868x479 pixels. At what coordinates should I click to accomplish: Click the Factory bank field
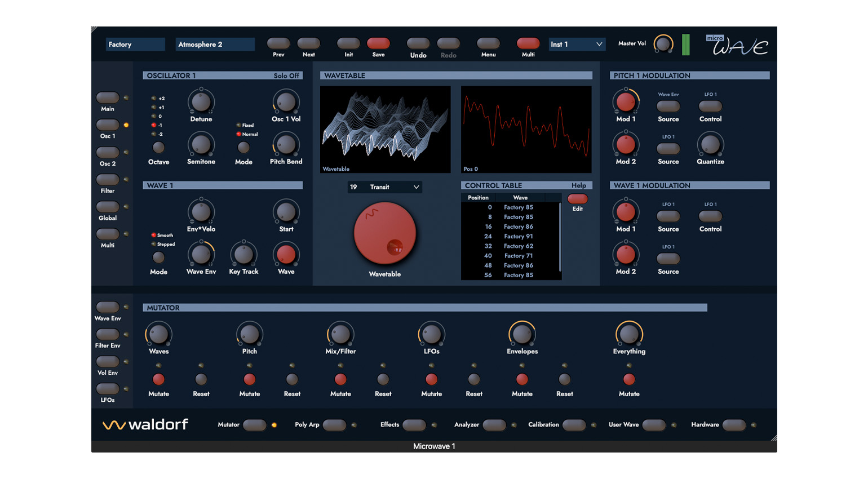135,44
